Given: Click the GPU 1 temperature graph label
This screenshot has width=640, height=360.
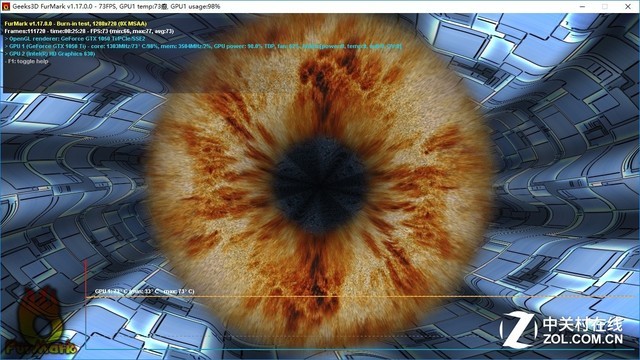Looking at the screenshot, I should point(144,291).
